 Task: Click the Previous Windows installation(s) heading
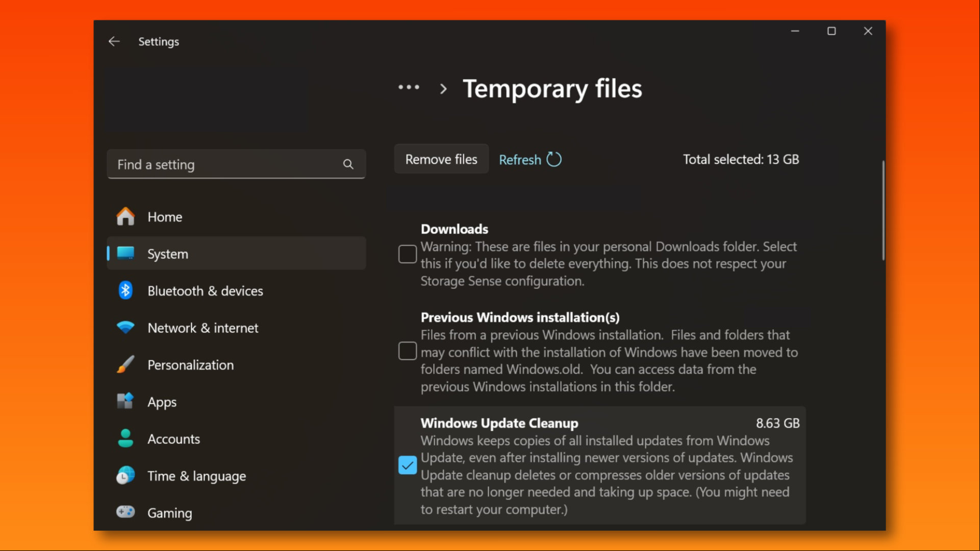520,317
